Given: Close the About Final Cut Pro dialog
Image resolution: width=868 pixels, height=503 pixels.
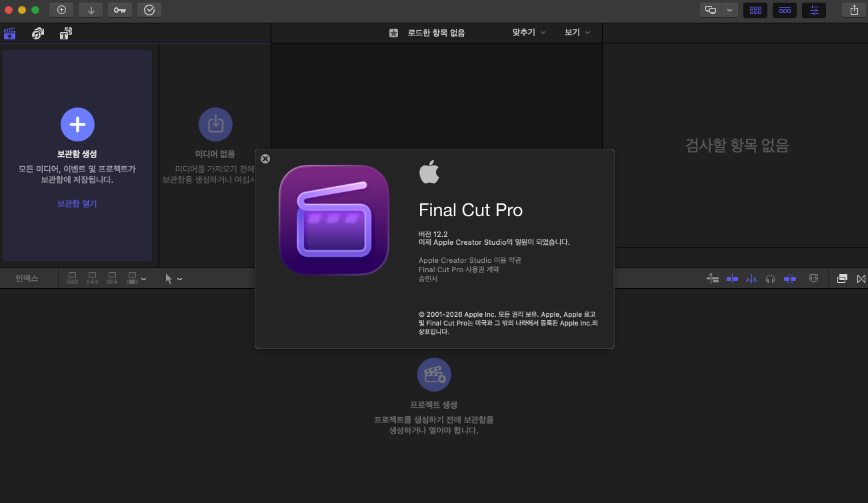Looking at the screenshot, I should pos(265,159).
